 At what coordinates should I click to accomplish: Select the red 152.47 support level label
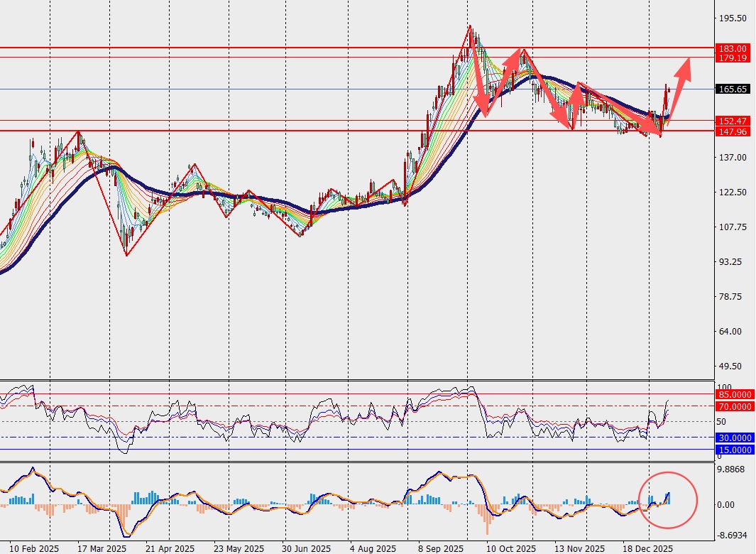tap(732, 121)
